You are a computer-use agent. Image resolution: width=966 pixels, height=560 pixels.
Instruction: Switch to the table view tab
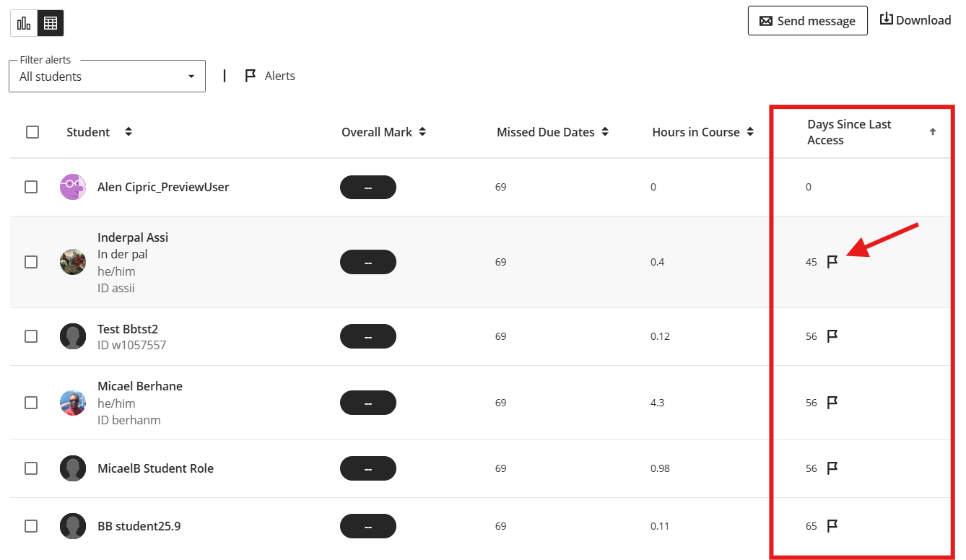click(x=50, y=22)
